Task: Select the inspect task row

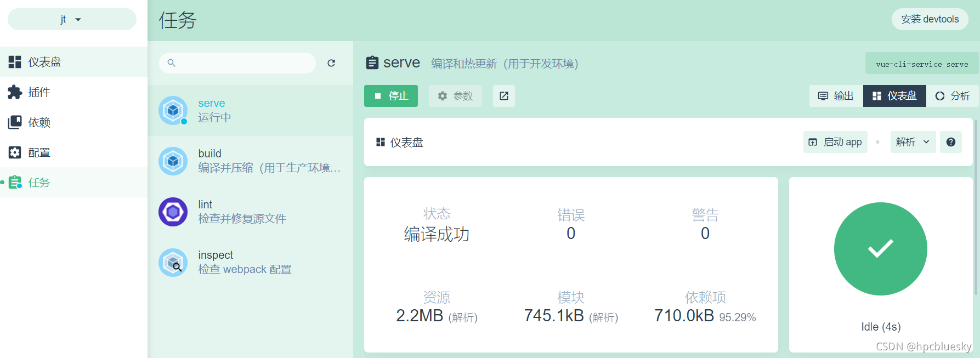Action: pyautogui.click(x=250, y=262)
